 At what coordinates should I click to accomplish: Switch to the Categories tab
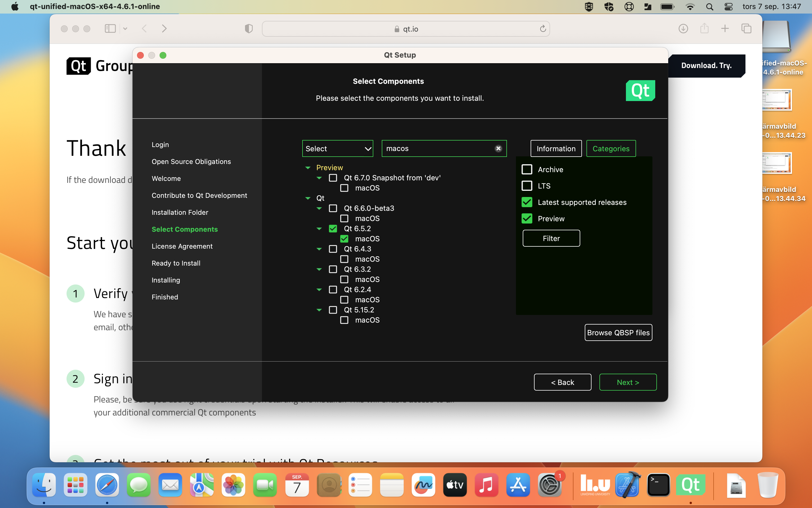click(611, 148)
